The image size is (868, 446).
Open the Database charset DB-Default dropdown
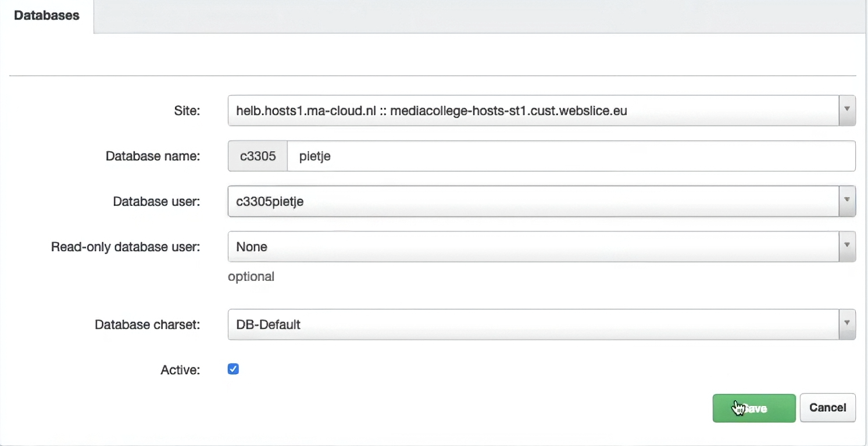[533, 324]
